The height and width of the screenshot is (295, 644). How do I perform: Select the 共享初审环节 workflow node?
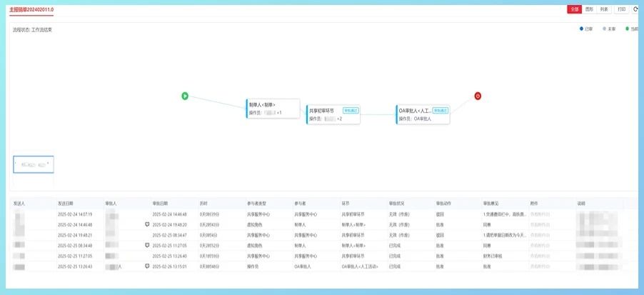(x=333, y=114)
